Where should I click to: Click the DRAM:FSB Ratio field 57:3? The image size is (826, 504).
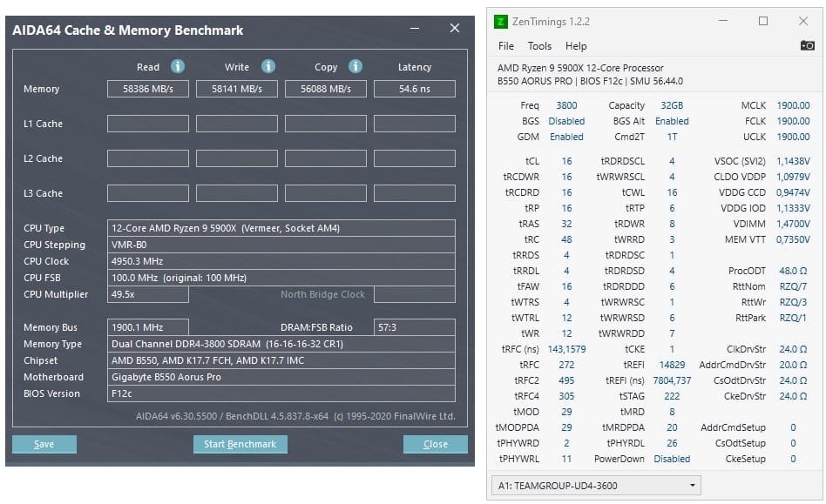pyautogui.click(x=415, y=327)
